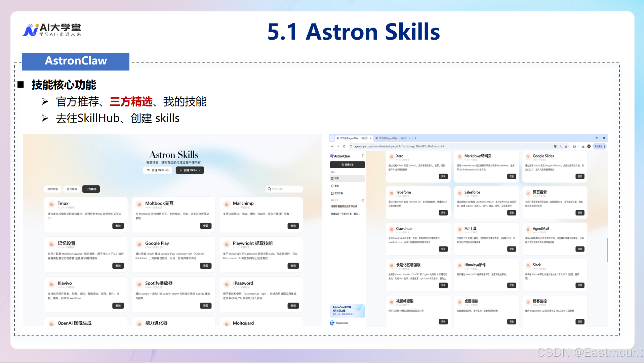Select the first browser tab

pos(354,138)
